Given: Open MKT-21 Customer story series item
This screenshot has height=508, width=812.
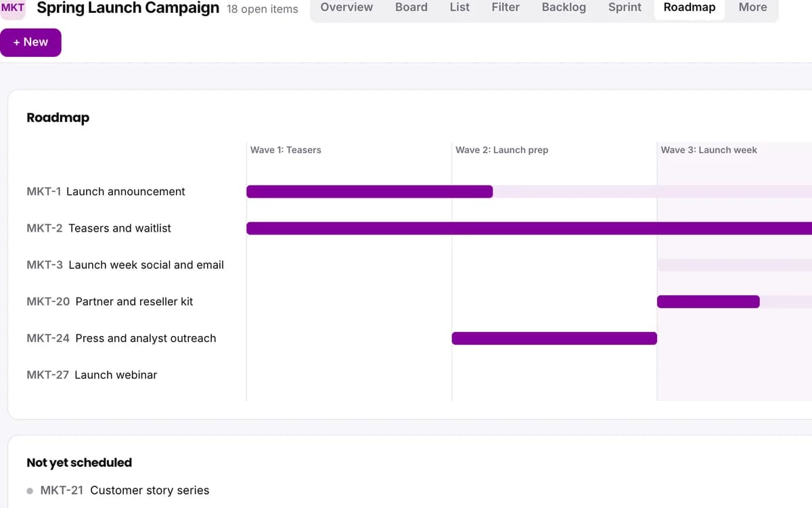Looking at the screenshot, I should 125,490.
